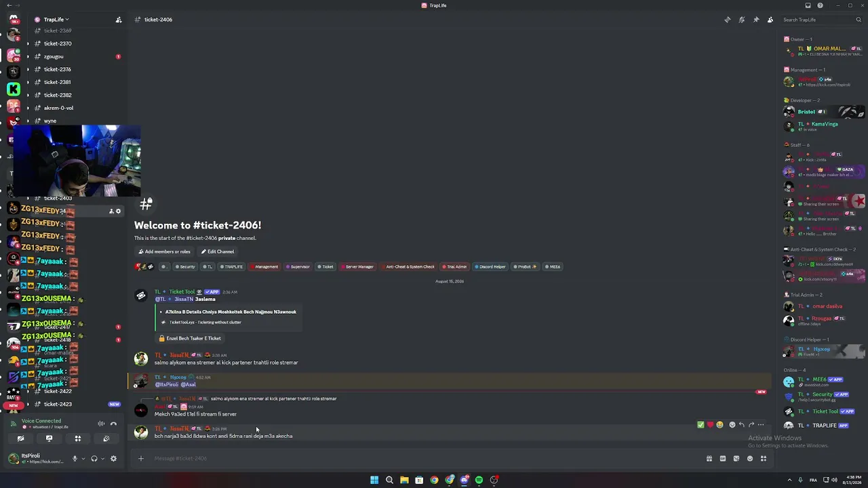Open Windows Start menu
Image resolution: width=868 pixels, height=488 pixels.
coord(374,480)
